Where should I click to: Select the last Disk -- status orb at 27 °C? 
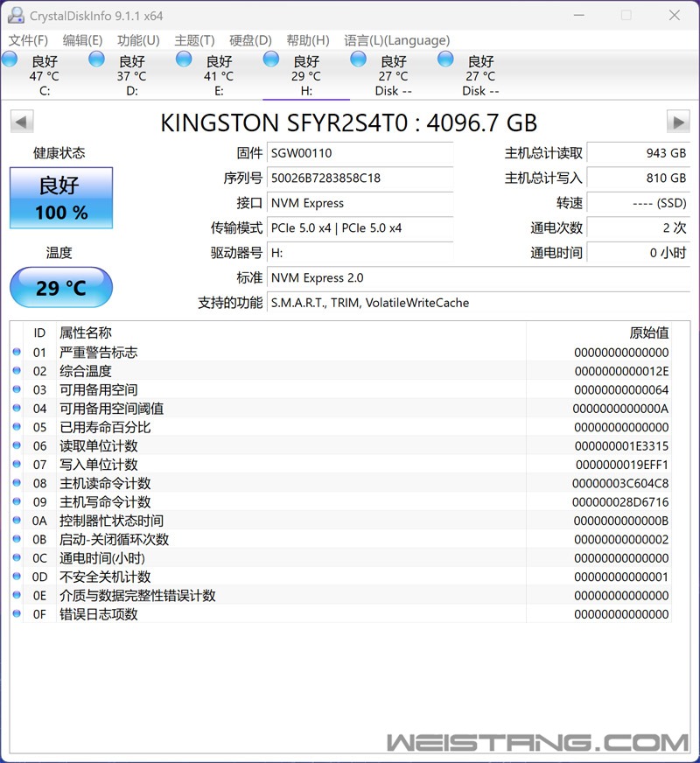(444, 59)
